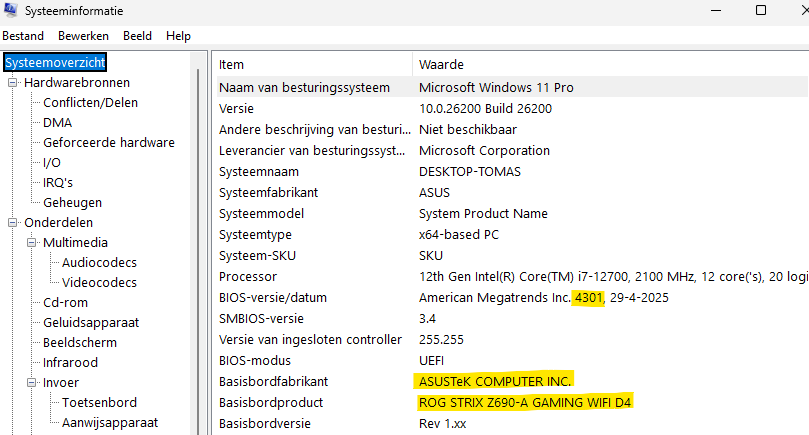Select IRQ's tree item
Image resolution: width=809 pixels, height=435 pixels.
pyautogui.click(x=58, y=183)
